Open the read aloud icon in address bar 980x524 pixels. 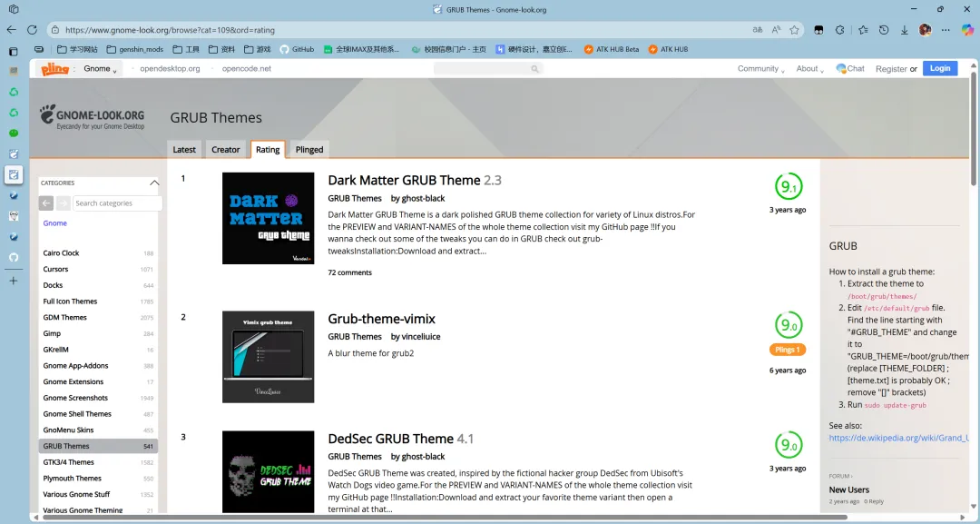coord(776,29)
